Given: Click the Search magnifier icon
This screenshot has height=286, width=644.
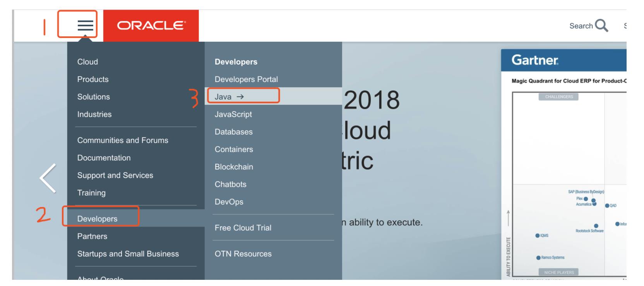Looking at the screenshot, I should 601,26.
